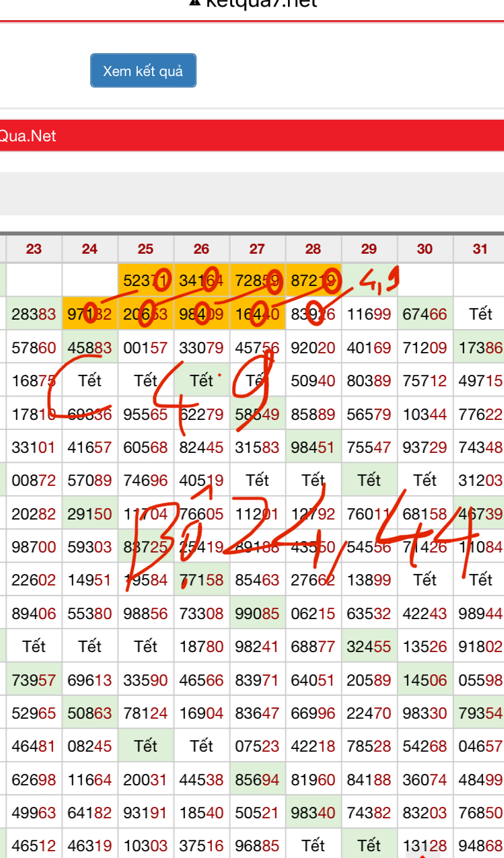Select the highlighted cell 97132
504x858 pixels.
tap(89, 314)
